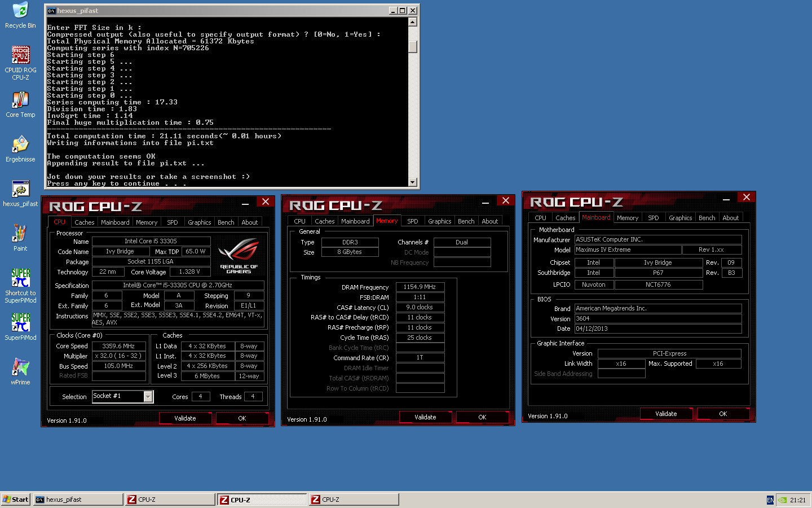The height and width of the screenshot is (508, 812).
Task: Switch to hexus_pifast in the taskbar
Action: tap(78, 500)
